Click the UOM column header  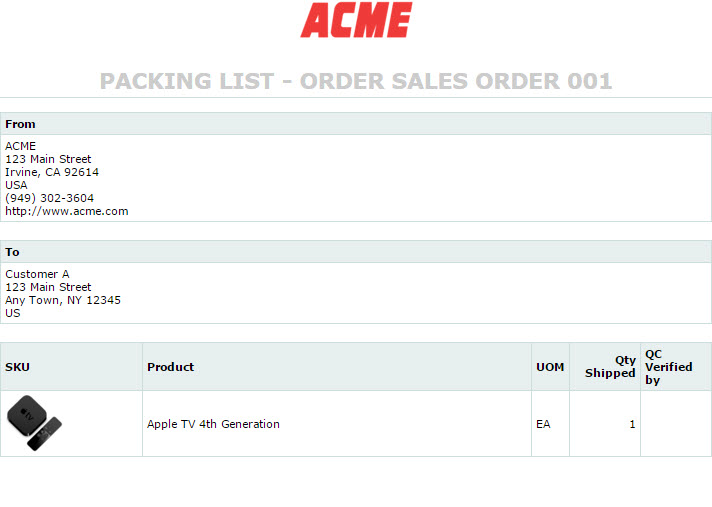point(550,367)
